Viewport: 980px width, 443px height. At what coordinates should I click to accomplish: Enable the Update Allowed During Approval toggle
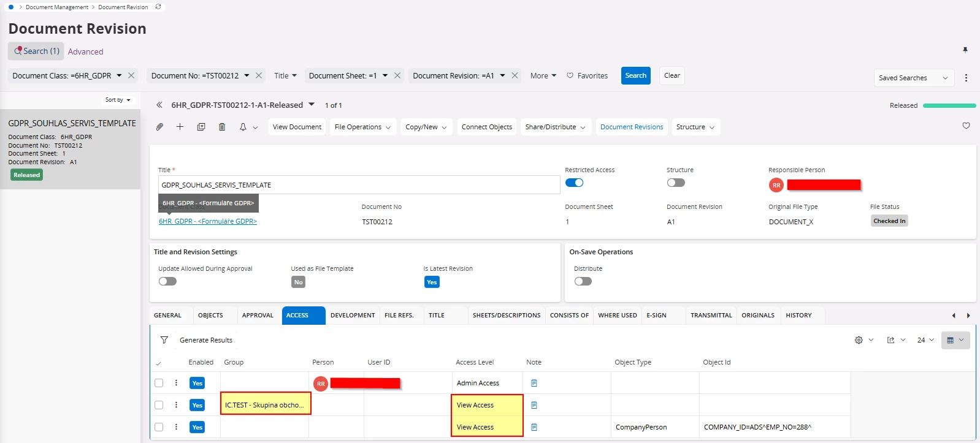[x=167, y=281]
